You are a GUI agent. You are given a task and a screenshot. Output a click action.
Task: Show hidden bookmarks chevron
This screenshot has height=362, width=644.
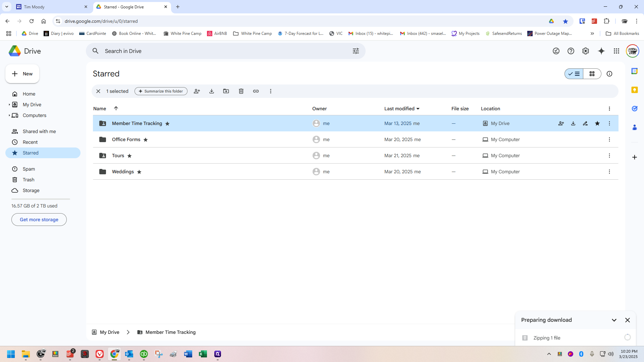point(592,34)
